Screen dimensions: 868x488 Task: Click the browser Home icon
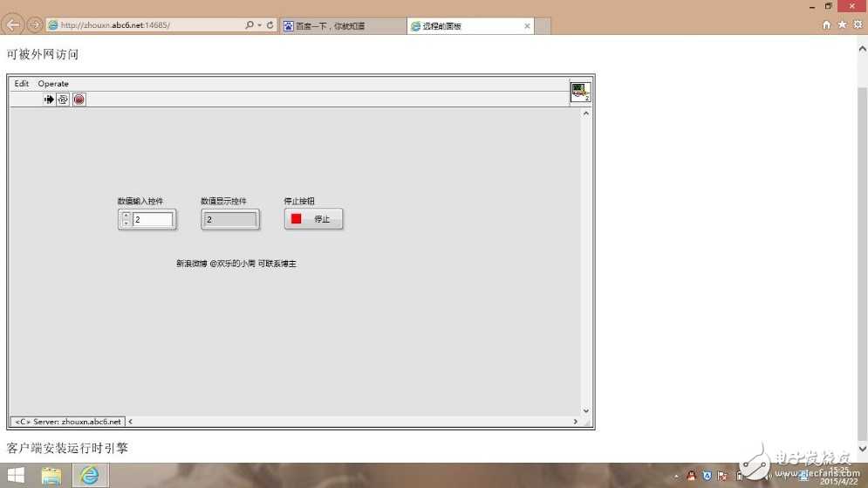[x=826, y=24]
